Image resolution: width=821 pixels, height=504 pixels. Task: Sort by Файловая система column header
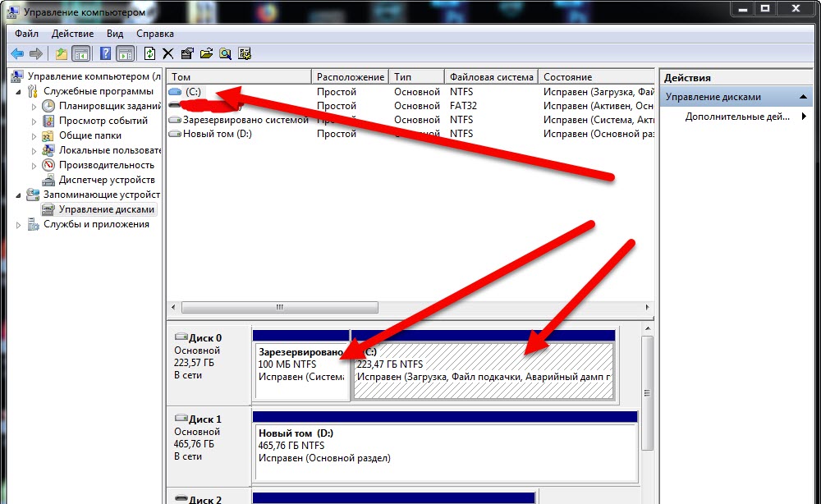coord(491,77)
